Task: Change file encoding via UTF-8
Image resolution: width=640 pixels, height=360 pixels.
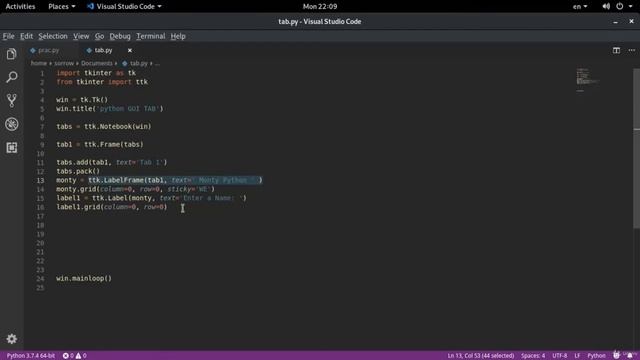Action: click(560, 356)
